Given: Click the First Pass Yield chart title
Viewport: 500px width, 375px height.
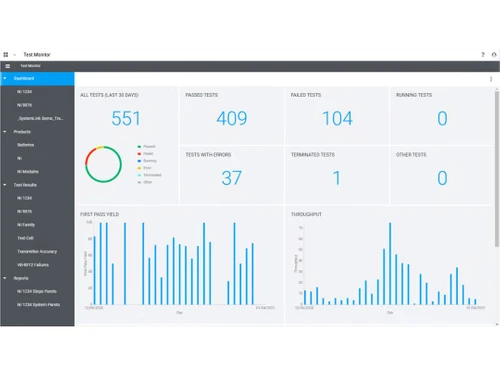Looking at the screenshot, I should point(99,214).
